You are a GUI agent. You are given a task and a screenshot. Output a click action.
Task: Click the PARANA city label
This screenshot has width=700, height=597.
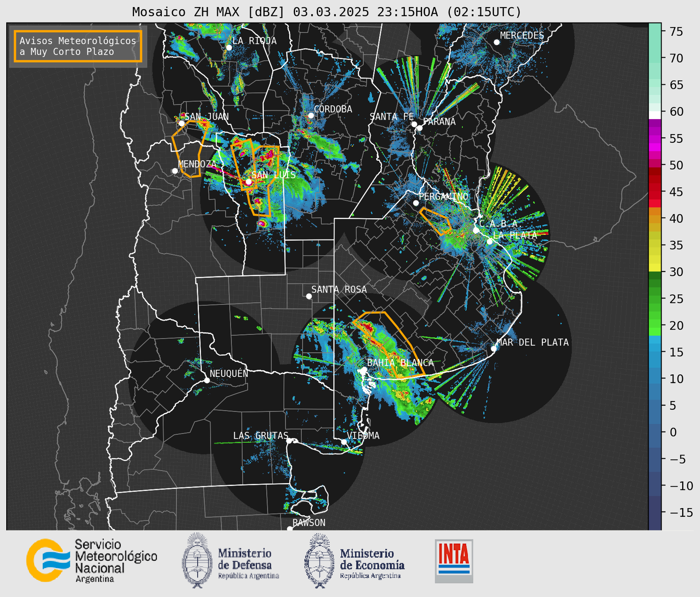pyautogui.click(x=439, y=122)
